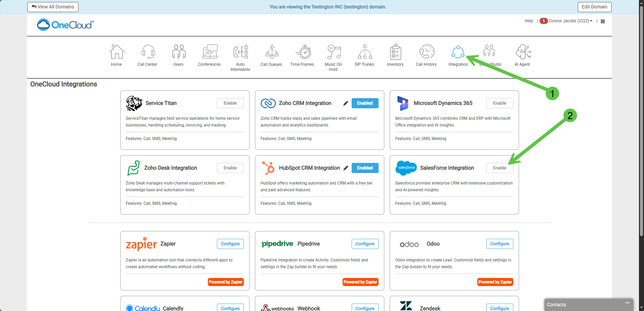Configure the Pipedrive integration
Image resolution: width=644 pixels, height=311 pixels.
click(365, 244)
